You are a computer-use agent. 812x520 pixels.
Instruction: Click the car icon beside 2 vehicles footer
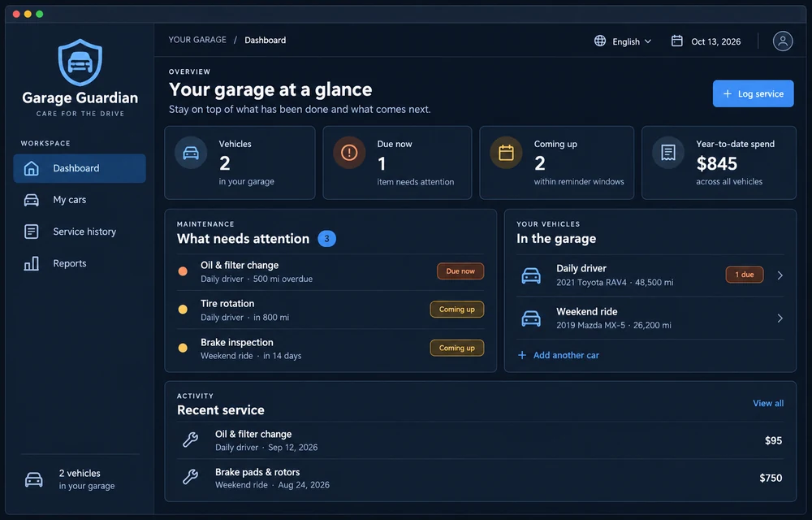(x=34, y=479)
